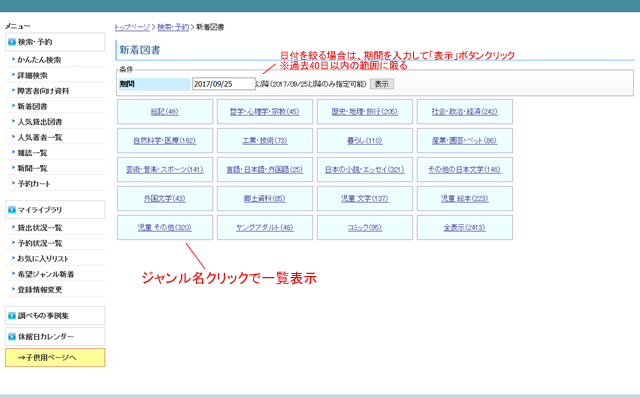Go to 新聞一覧 in the menu

point(32,169)
